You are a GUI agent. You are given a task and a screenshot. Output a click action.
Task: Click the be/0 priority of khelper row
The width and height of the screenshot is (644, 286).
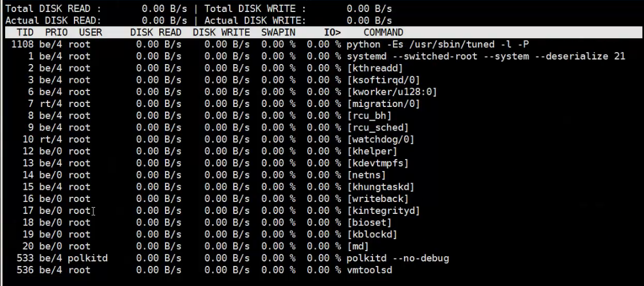(50, 151)
